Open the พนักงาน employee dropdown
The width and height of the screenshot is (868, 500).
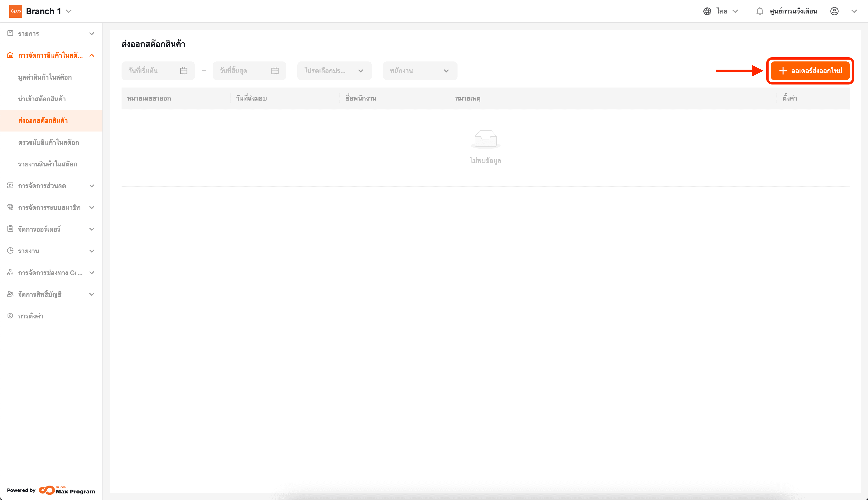tap(420, 71)
